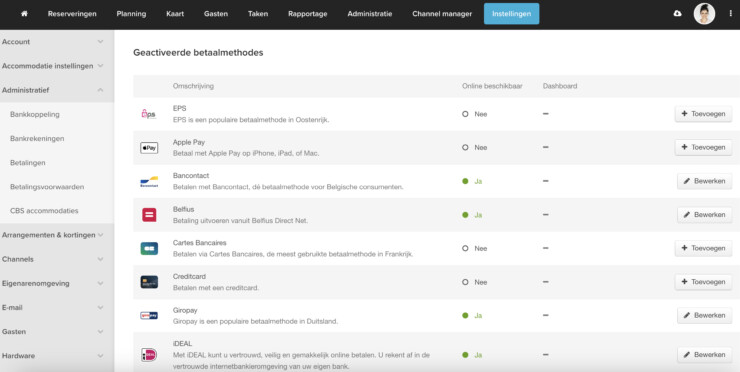Toggle Apple Pay online availability indicator
Image resolution: width=740 pixels, height=372 pixels.
coord(465,148)
